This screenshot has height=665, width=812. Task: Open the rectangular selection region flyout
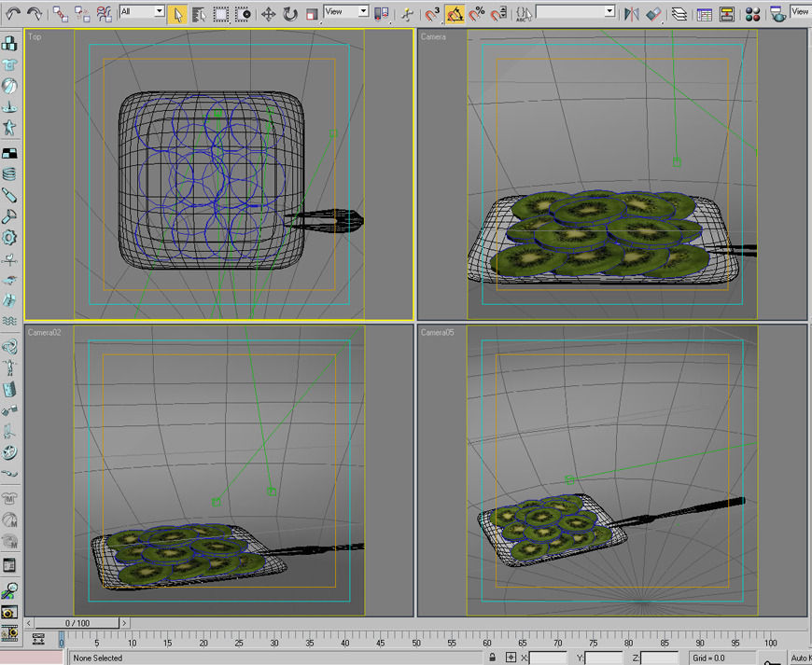pyautogui.click(x=221, y=14)
